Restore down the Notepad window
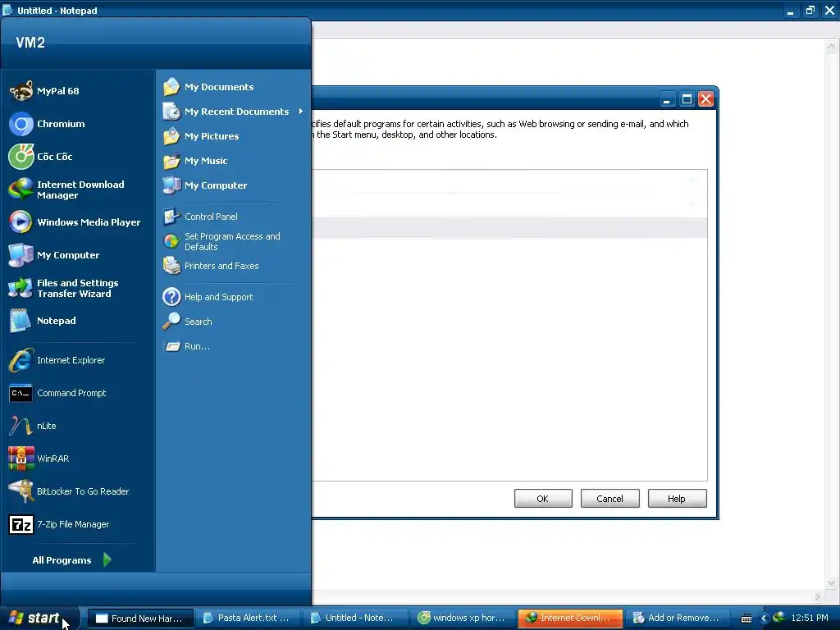Viewport: 840px width, 630px height. coord(810,10)
